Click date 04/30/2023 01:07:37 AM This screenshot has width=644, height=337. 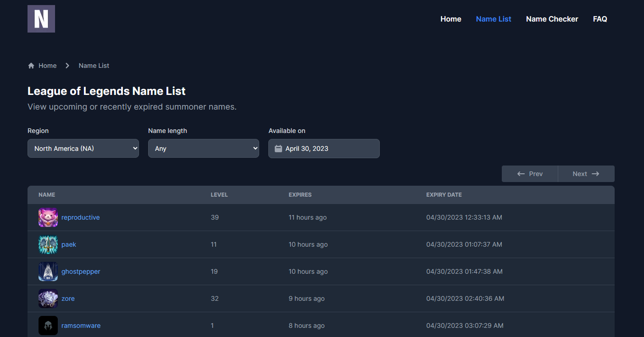(x=464, y=244)
